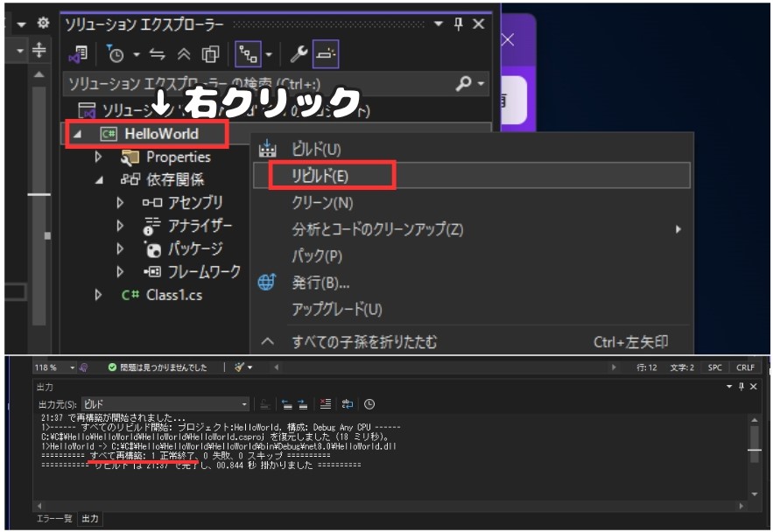Toggle the 出力 panel auto-hide pin
This screenshot has height=532, width=773.
741,387
